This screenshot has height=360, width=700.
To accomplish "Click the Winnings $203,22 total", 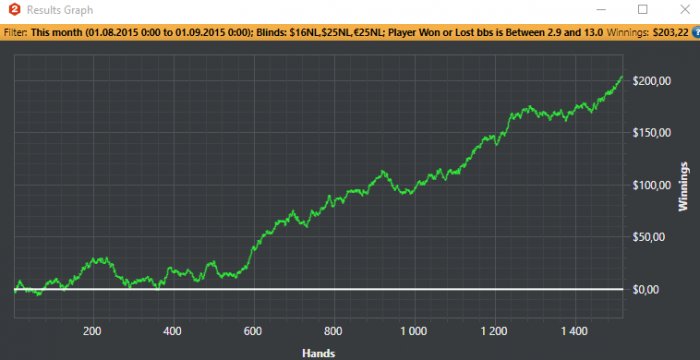I will point(647,33).
